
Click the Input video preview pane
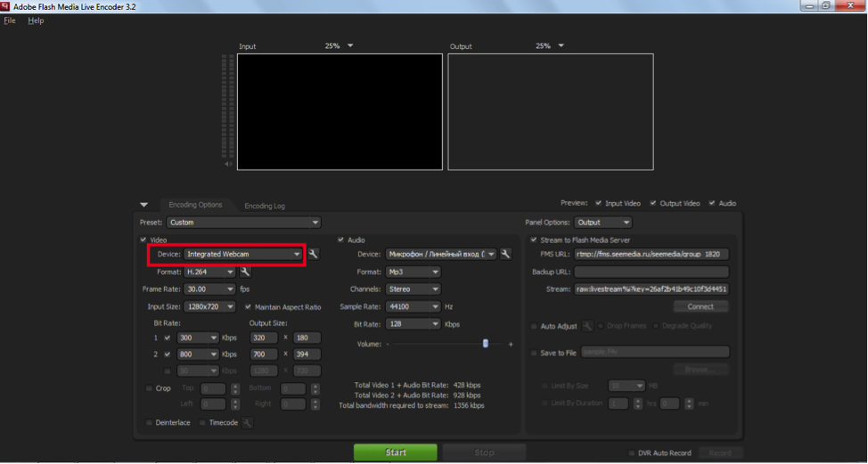pos(340,111)
